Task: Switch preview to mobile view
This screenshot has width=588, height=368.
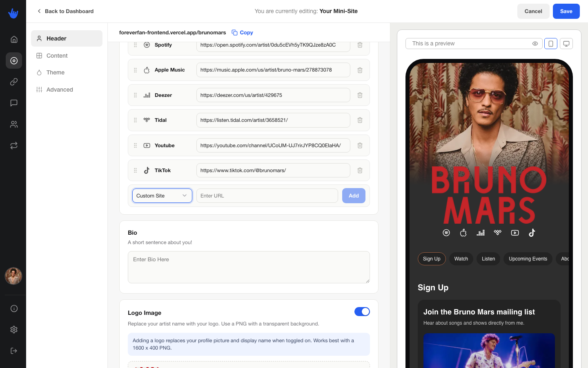Action: [x=551, y=44]
